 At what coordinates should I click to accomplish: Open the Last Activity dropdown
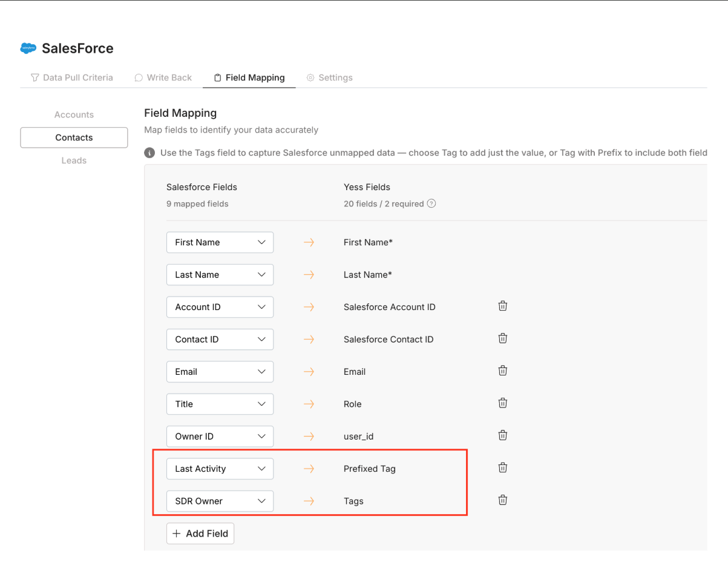[220, 469]
